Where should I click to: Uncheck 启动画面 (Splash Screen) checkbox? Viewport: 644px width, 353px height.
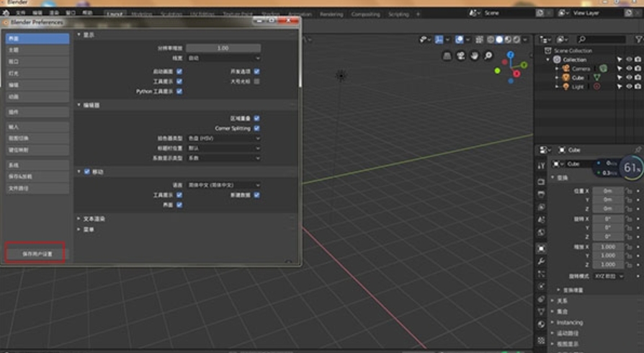pos(179,71)
